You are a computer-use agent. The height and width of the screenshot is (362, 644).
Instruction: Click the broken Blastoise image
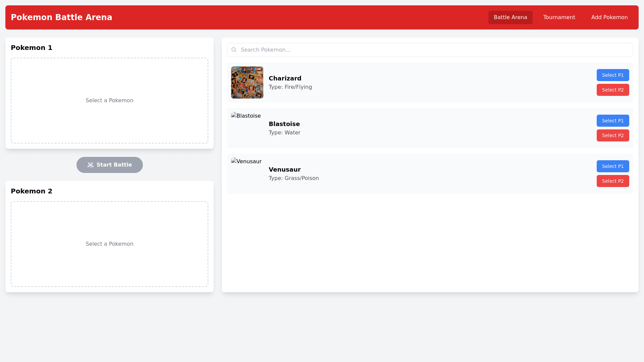[246, 116]
